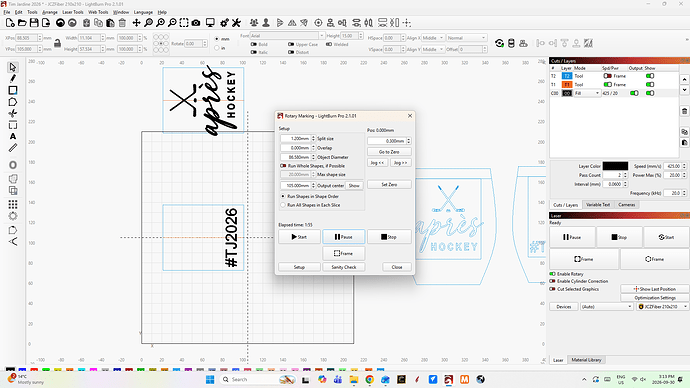Select the arrow Select tool in left toolbar
The width and height of the screenshot is (690, 388).
tap(13, 67)
